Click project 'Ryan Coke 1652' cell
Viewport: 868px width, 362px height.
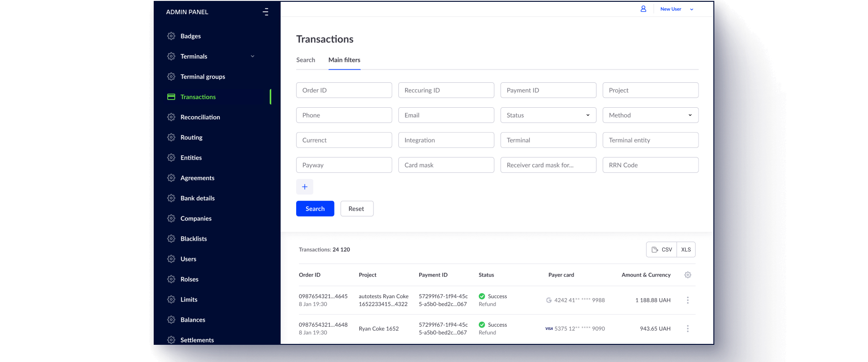point(379,329)
